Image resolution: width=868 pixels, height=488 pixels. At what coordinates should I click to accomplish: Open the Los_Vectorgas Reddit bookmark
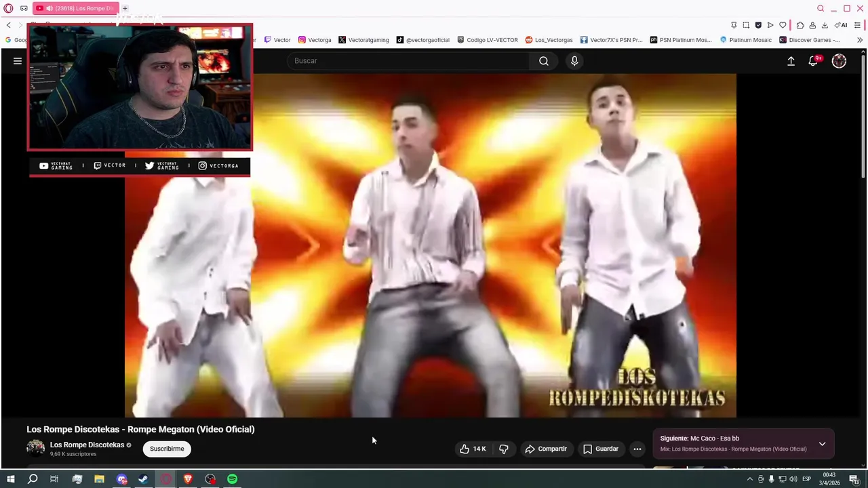click(549, 40)
